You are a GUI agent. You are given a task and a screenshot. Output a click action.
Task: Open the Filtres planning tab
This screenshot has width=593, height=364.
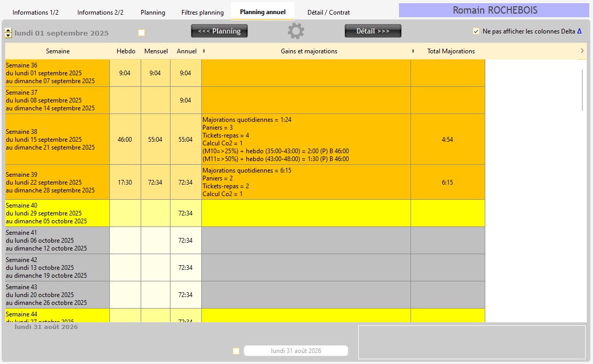coord(202,12)
